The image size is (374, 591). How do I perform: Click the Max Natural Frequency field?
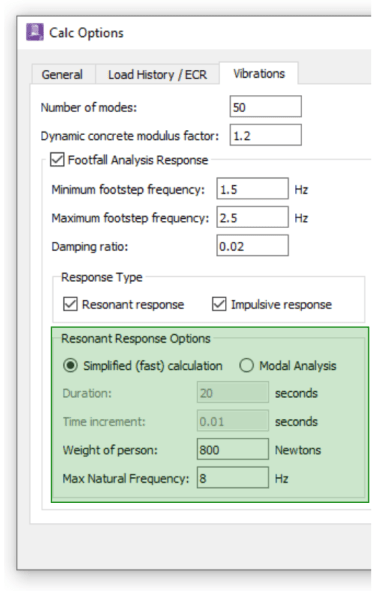pyautogui.click(x=233, y=478)
